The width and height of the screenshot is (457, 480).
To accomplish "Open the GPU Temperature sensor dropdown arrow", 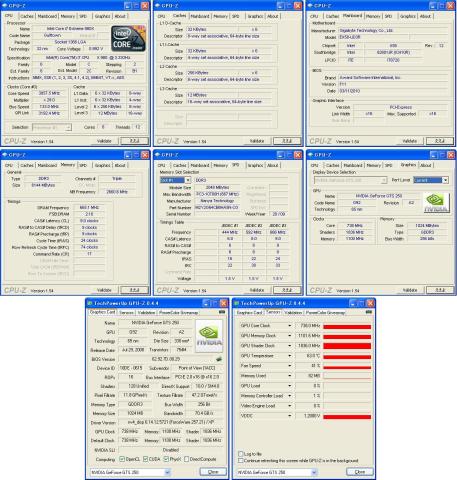I will pyautogui.click(x=289, y=356).
